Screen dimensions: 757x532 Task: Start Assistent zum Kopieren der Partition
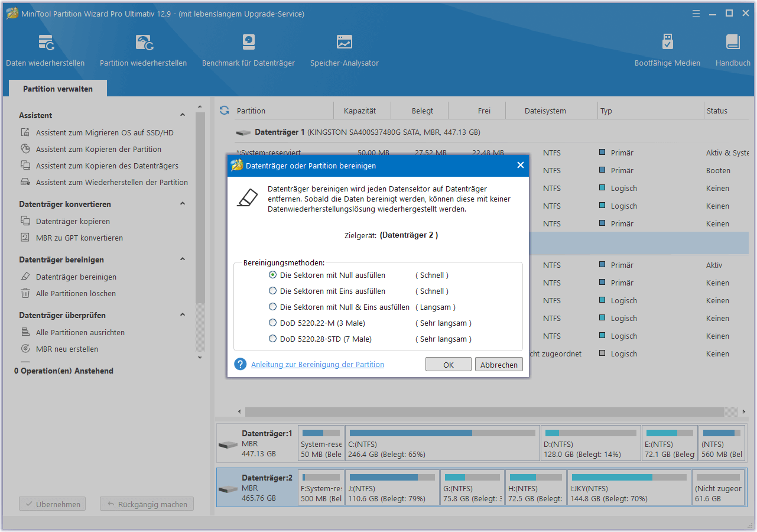click(91, 150)
